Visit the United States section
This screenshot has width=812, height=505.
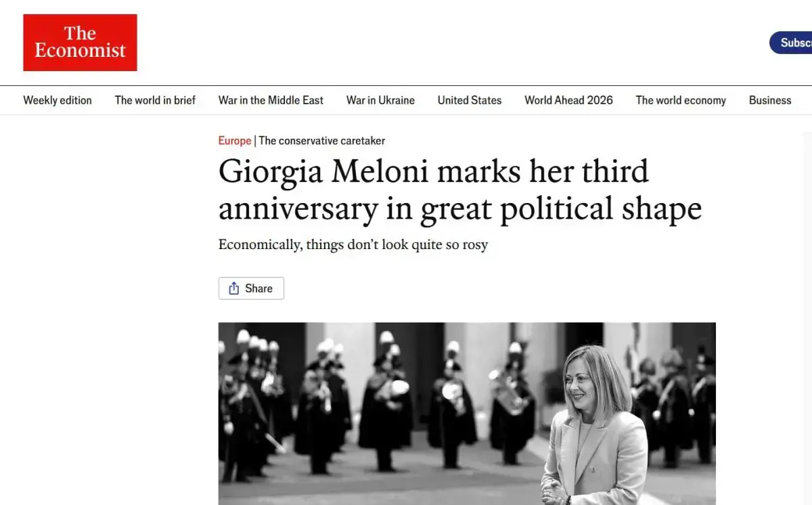point(470,100)
